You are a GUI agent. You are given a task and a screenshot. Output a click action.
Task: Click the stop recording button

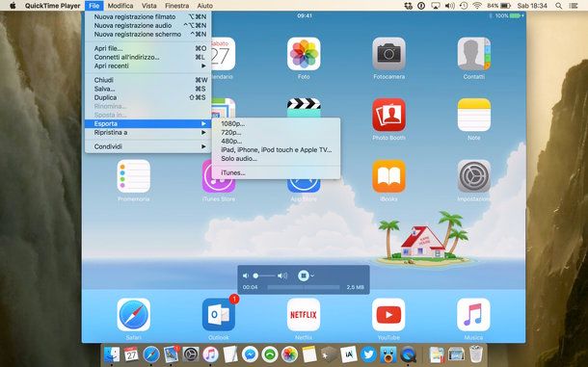pos(303,275)
